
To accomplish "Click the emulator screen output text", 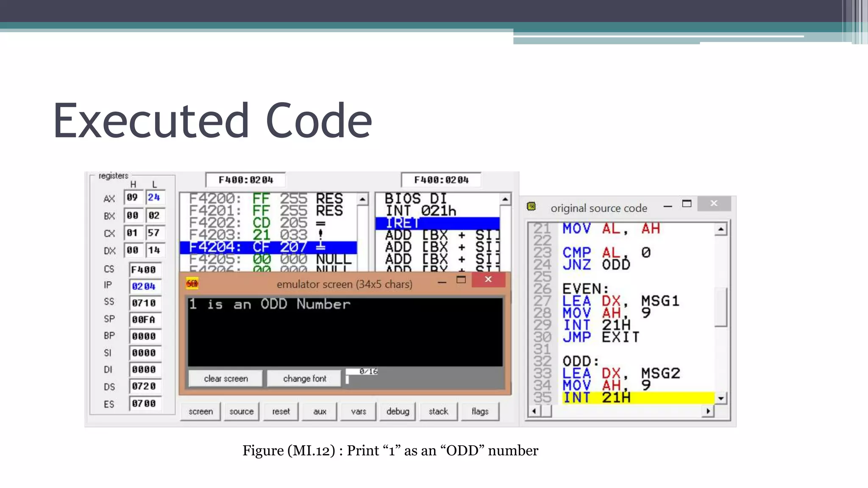I will click(270, 304).
